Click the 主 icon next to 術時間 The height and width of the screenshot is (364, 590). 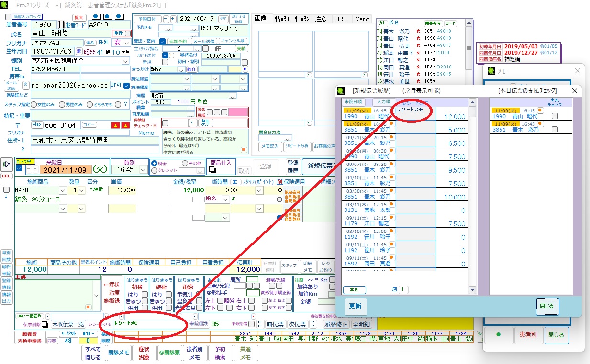235,182
